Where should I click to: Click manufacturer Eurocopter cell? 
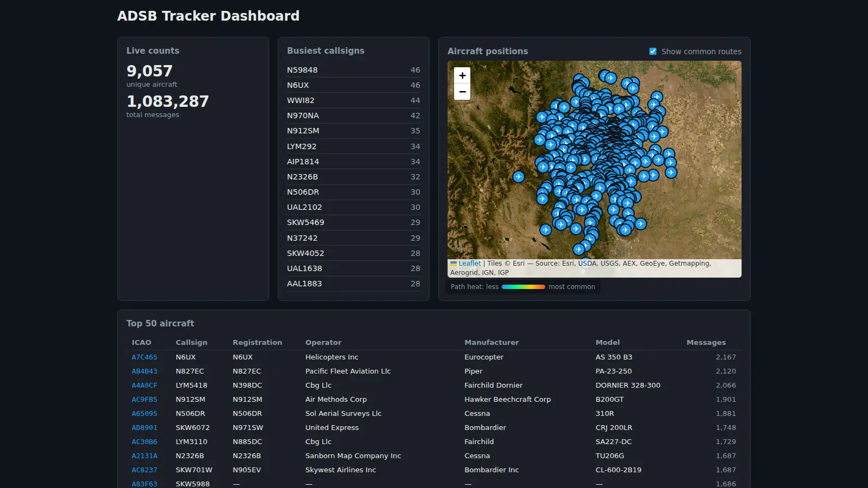click(484, 357)
